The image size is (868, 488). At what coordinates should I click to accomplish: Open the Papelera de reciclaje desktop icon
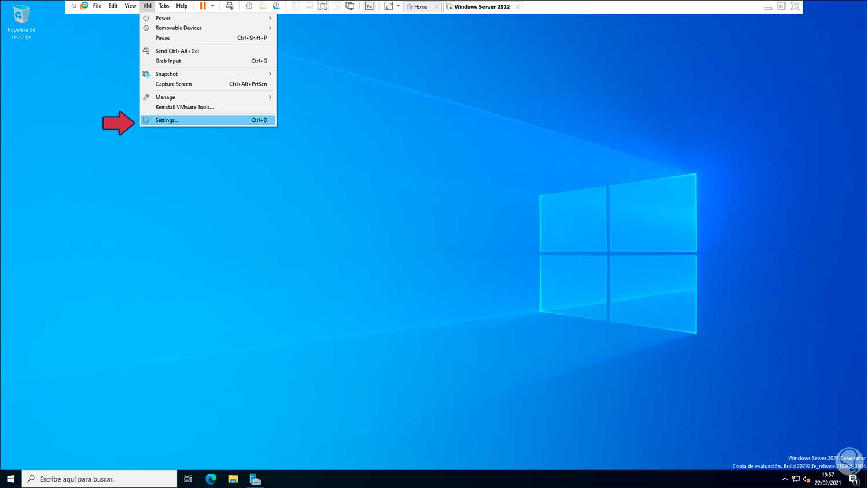click(x=21, y=22)
